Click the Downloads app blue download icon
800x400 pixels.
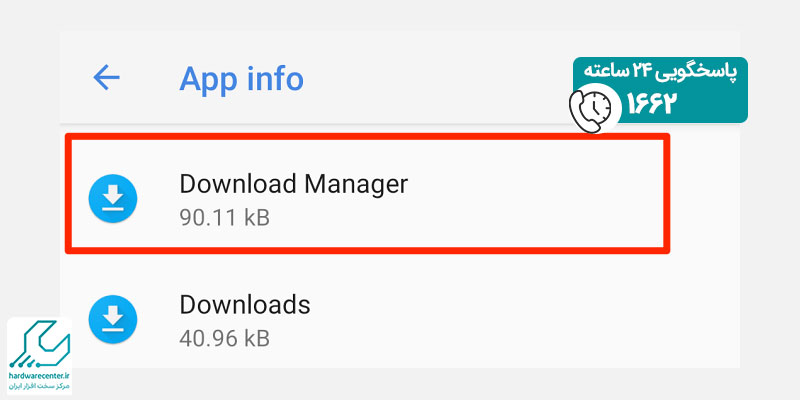pyautogui.click(x=113, y=319)
